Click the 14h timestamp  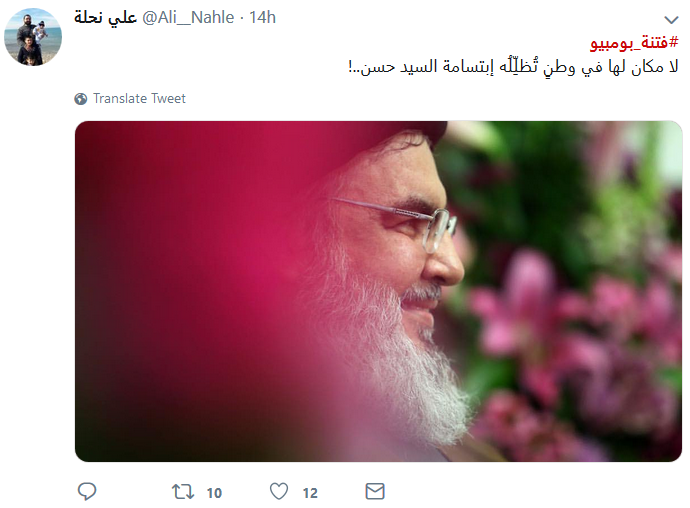coord(262,18)
